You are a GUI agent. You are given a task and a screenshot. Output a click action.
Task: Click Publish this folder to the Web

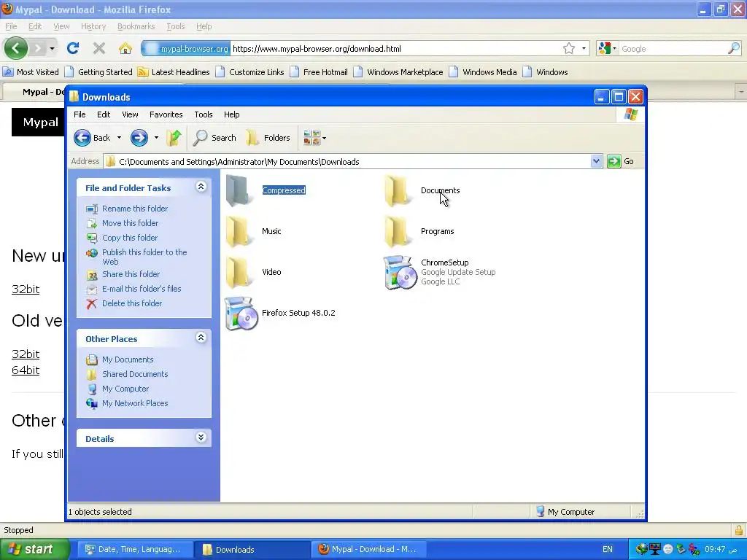[144, 257]
